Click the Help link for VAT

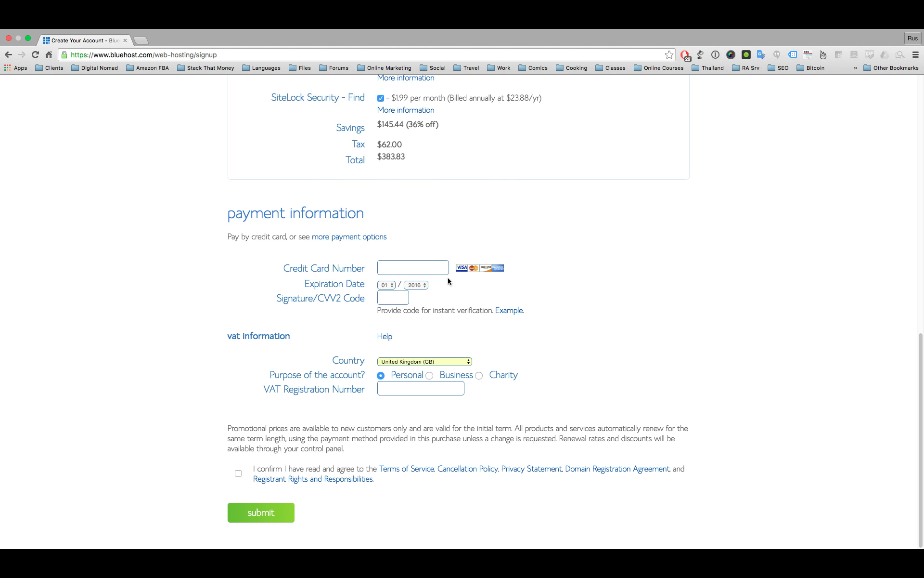coord(385,336)
